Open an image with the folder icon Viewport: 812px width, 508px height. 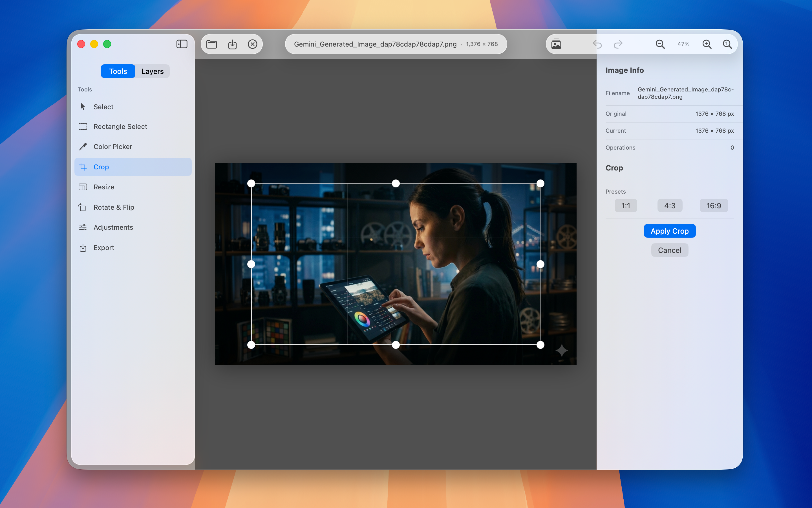point(211,44)
